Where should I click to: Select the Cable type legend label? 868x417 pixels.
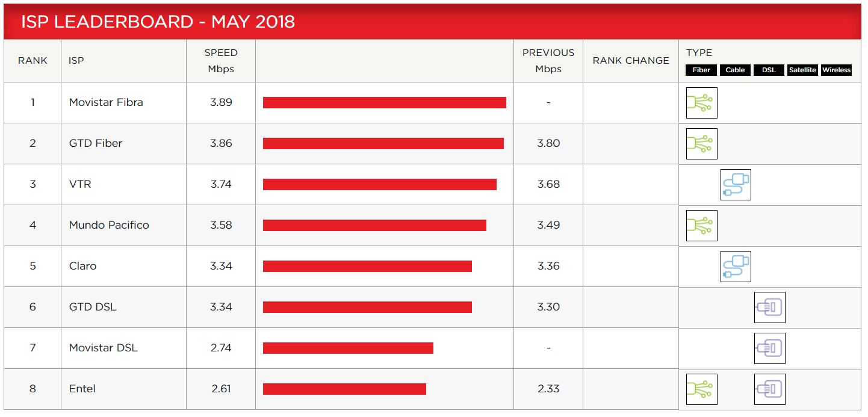click(x=735, y=70)
